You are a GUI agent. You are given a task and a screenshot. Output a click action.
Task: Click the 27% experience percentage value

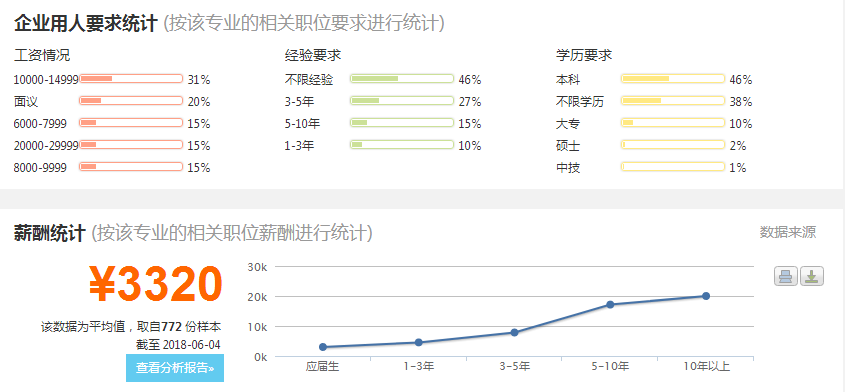[x=469, y=102]
